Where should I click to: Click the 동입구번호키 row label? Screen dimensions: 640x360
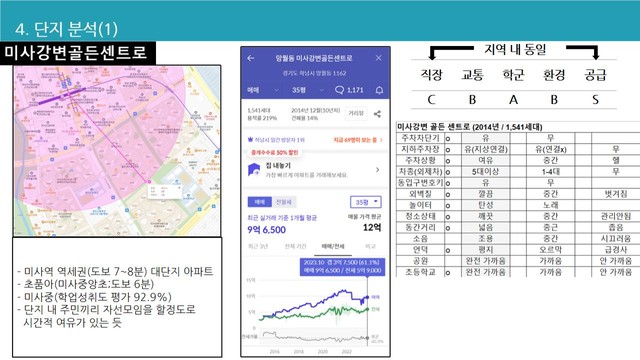click(x=420, y=182)
